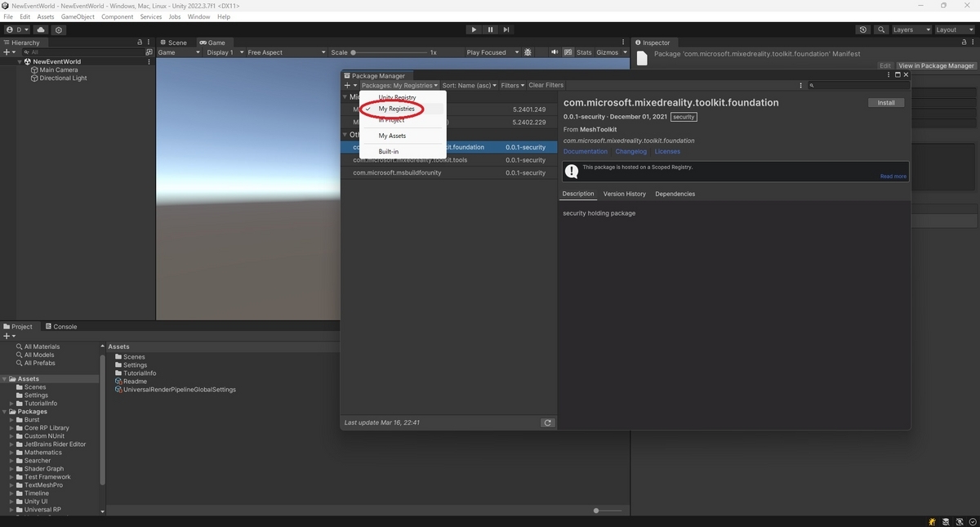Toggle the Hierarchy panel lock icon
980x527 pixels.
pyautogui.click(x=140, y=42)
